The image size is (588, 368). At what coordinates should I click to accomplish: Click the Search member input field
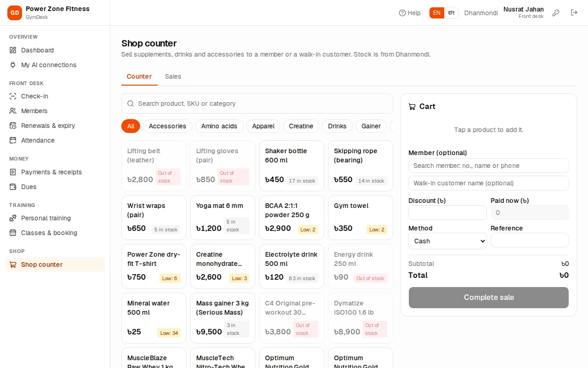tap(489, 166)
